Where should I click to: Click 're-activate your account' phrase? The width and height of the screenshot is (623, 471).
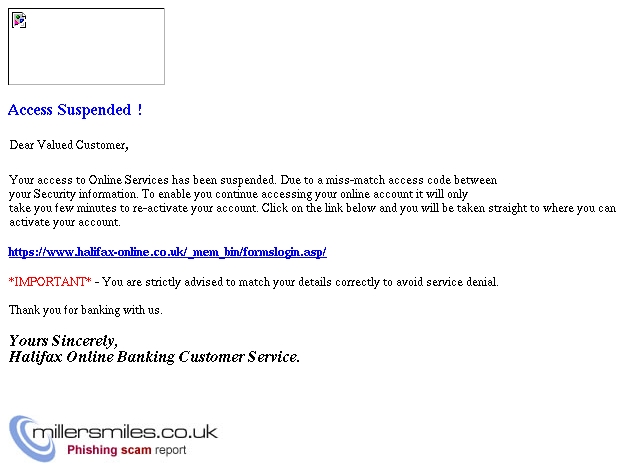pos(194,208)
